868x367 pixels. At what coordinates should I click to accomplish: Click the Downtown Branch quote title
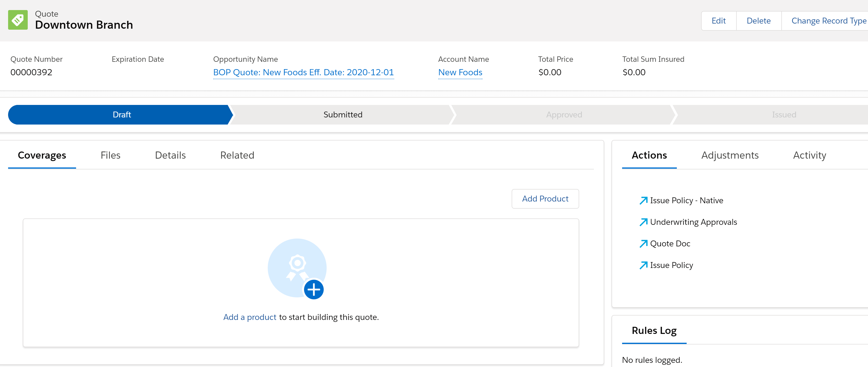[x=84, y=25]
